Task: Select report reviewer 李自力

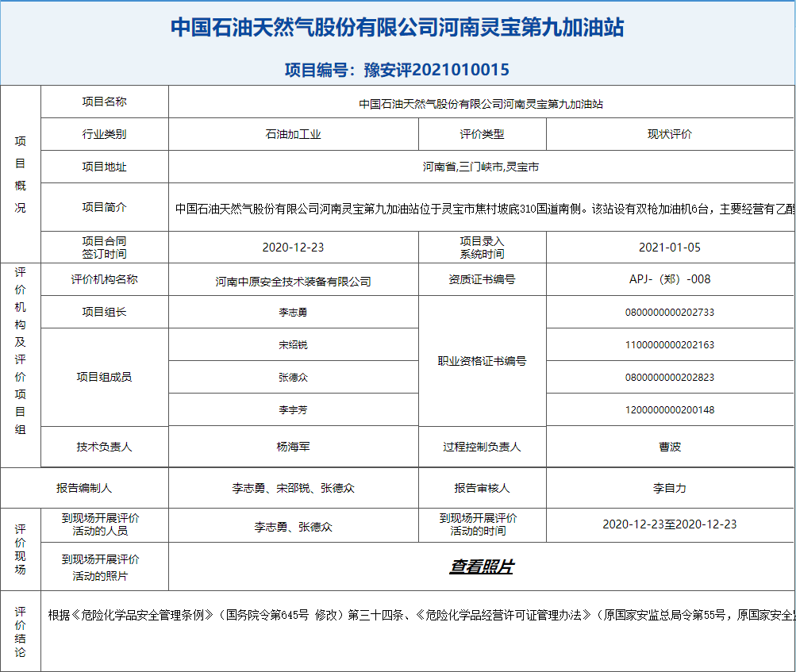Action: (670, 488)
